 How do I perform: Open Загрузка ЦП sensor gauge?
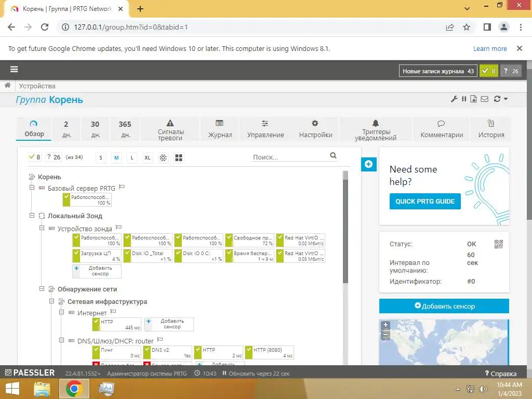[97, 256]
